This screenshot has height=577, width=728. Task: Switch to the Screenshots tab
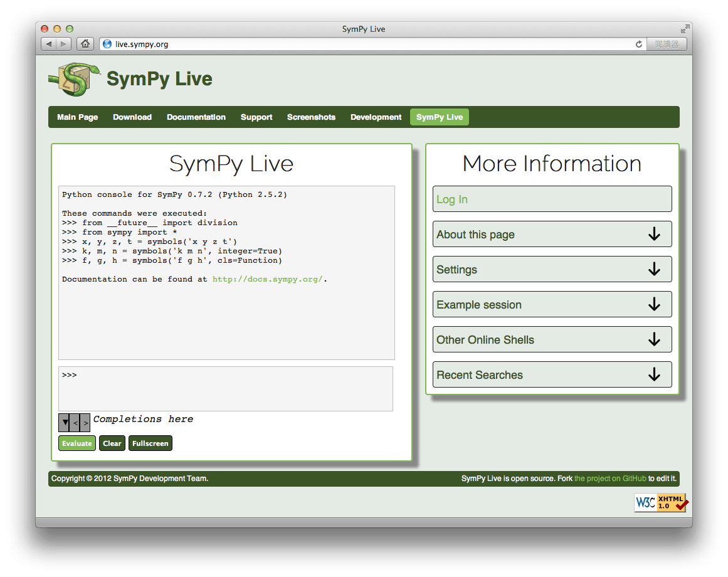[x=311, y=117]
